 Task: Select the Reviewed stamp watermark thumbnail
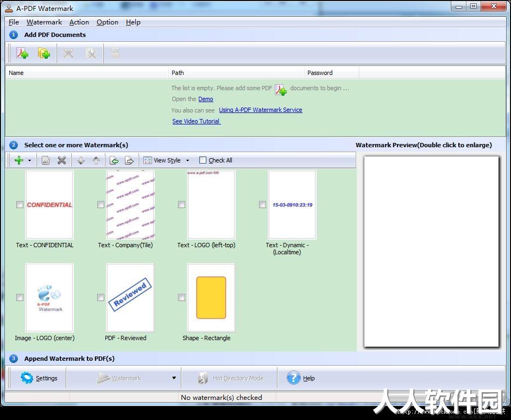(x=130, y=298)
